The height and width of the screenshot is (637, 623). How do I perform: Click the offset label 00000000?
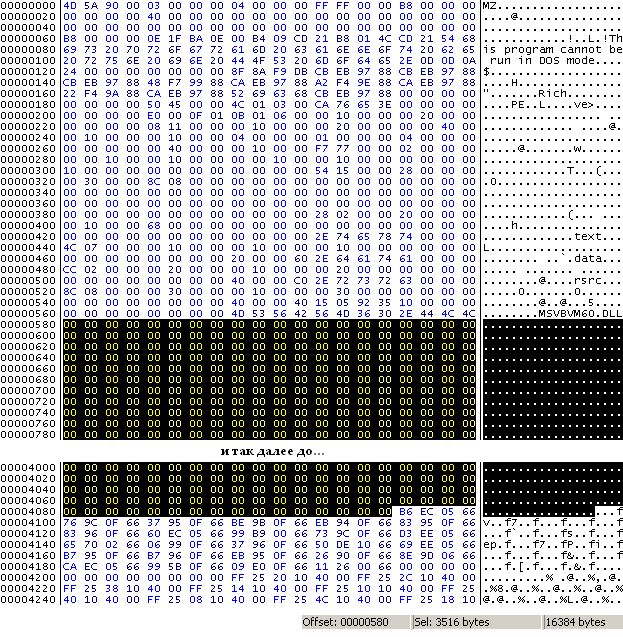[x=29, y=6]
